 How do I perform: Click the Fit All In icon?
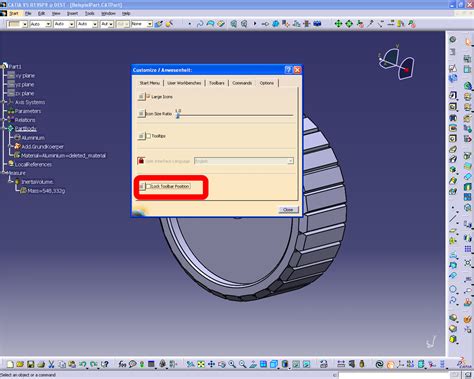click(x=201, y=364)
